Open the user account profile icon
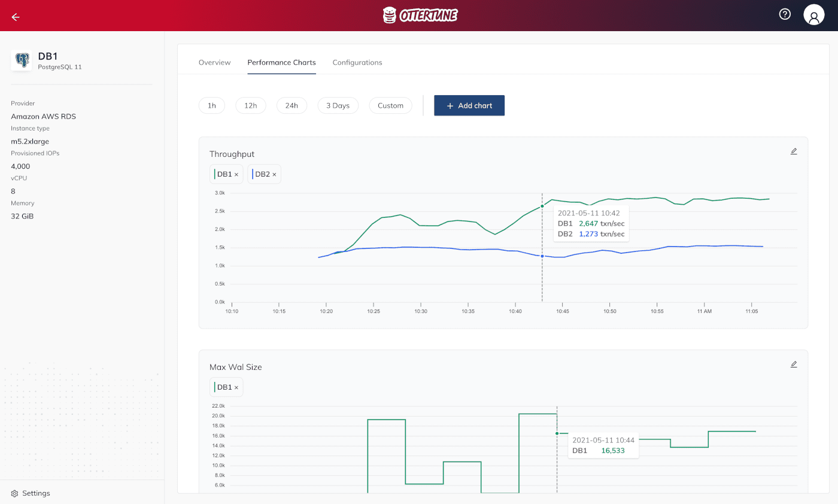The width and height of the screenshot is (838, 504). click(814, 14)
